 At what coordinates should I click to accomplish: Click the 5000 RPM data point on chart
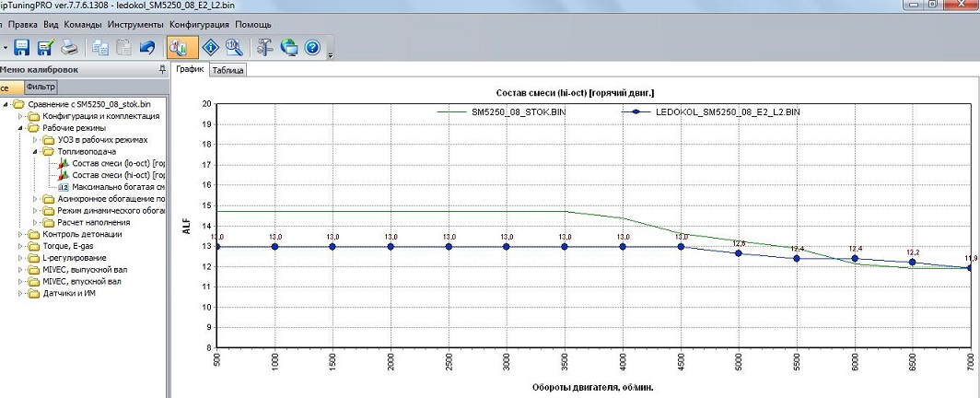[x=739, y=252]
